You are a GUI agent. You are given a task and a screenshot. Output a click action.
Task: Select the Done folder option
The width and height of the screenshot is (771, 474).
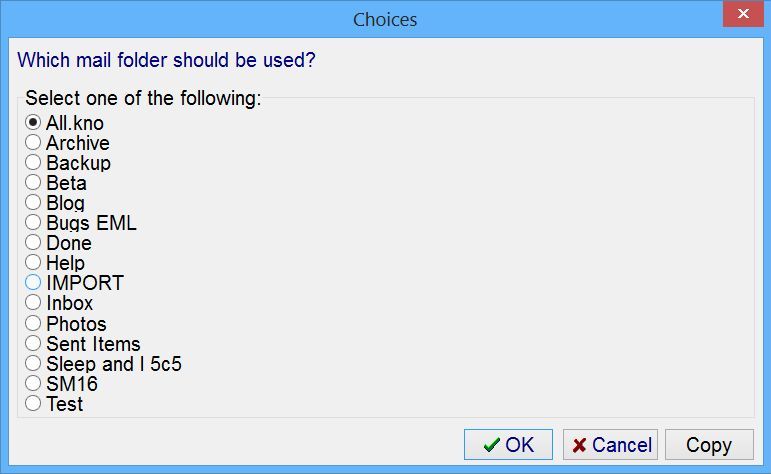(x=33, y=243)
